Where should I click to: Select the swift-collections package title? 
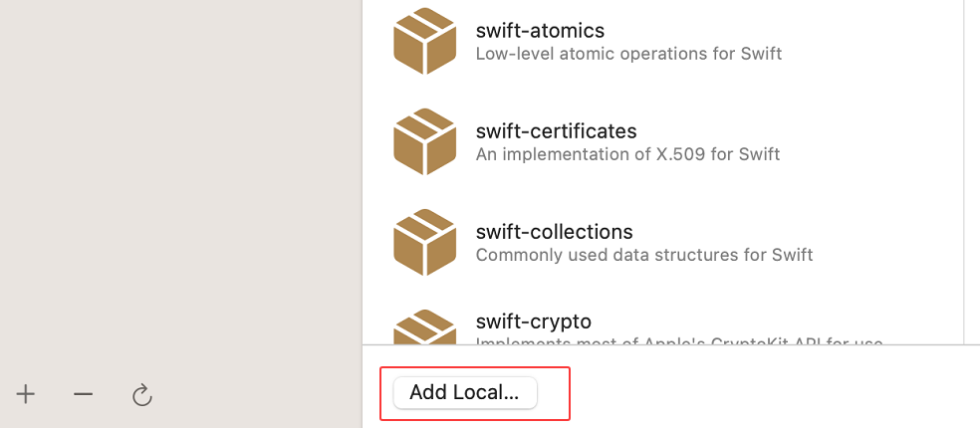tap(554, 232)
